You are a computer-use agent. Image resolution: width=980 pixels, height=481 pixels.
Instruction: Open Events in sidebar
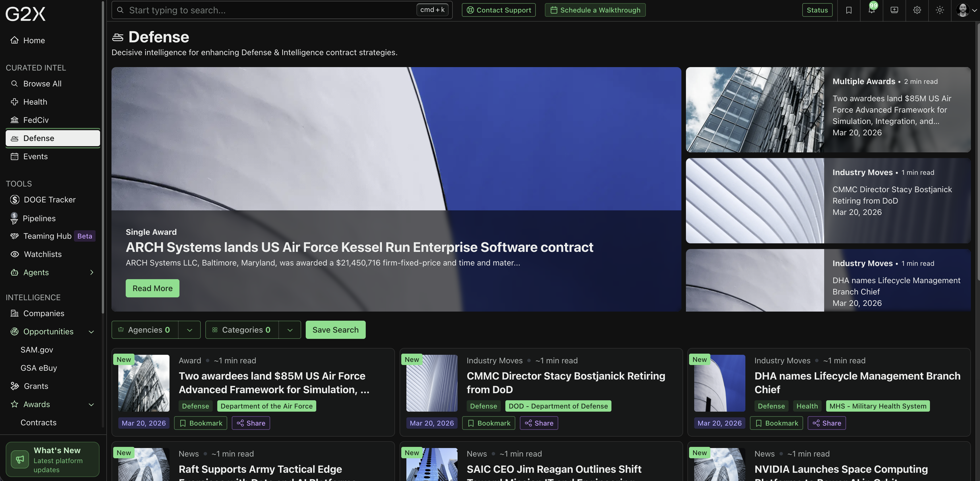point(53,157)
